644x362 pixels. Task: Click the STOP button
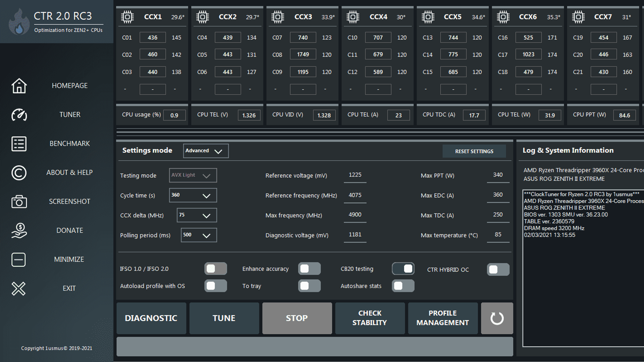coord(297,318)
